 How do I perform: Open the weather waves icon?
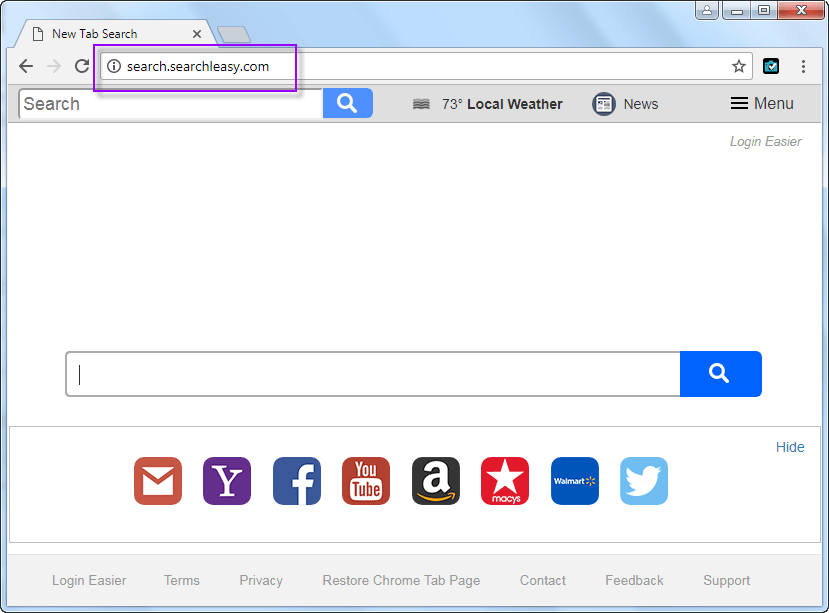click(x=421, y=104)
